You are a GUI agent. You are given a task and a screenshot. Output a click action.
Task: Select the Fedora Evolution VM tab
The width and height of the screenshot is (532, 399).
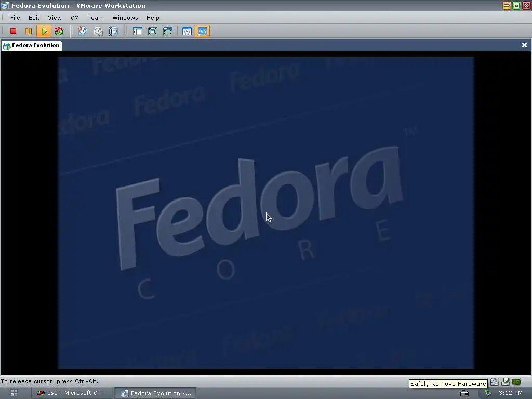[32, 46]
